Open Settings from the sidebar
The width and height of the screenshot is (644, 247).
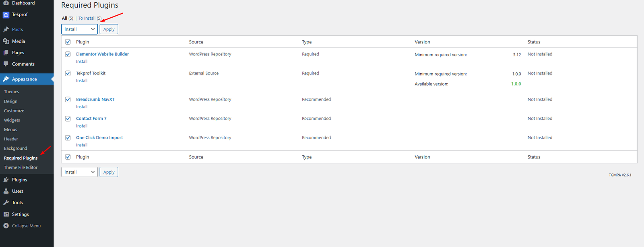click(x=20, y=214)
